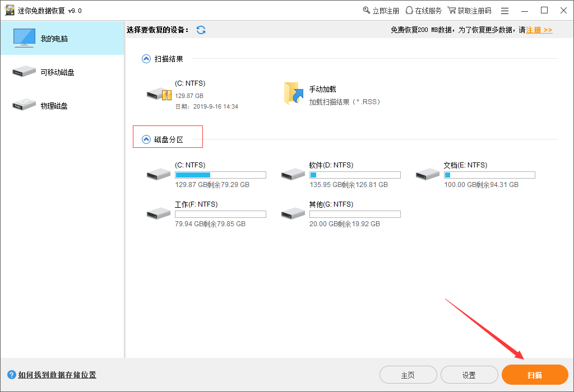Click the D: drive usage bar
This screenshot has width=574, height=392.
pyautogui.click(x=355, y=175)
